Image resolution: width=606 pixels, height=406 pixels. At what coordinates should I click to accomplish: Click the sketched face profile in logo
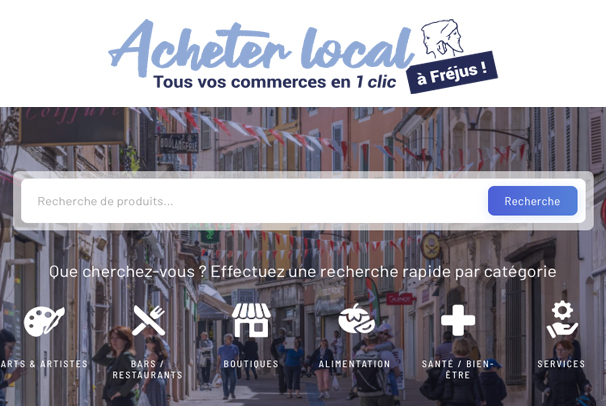pos(443,38)
